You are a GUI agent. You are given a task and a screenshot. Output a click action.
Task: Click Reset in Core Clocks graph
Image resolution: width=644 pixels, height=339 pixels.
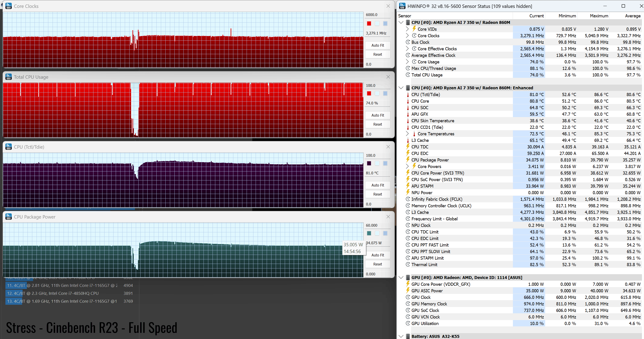click(x=378, y=54)
